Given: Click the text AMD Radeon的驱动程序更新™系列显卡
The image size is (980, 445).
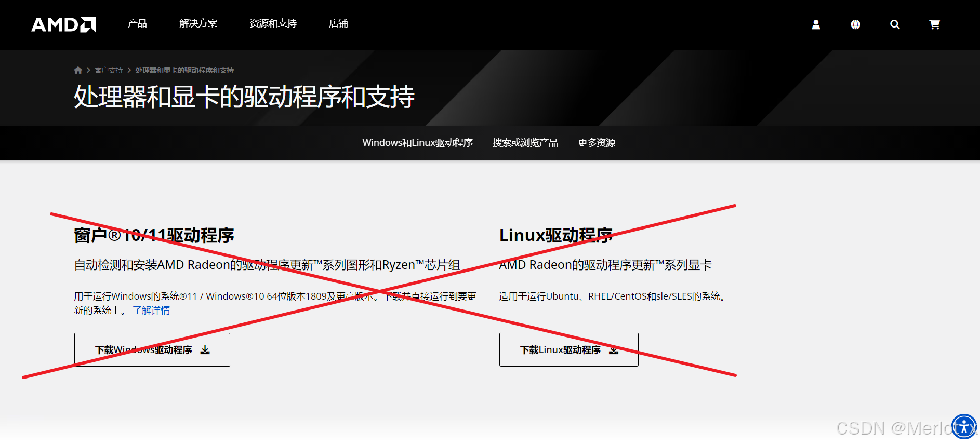Looking at the screenshot, I should coord(605,265).
